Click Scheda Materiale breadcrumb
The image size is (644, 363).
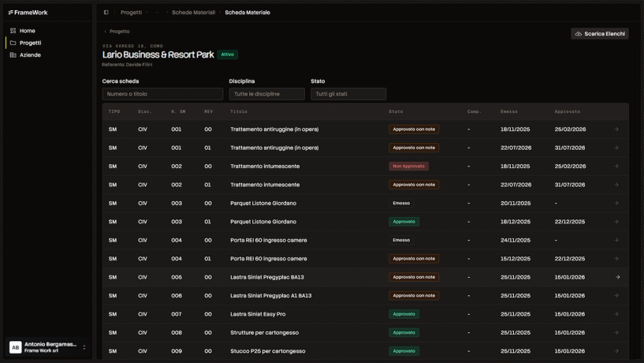pyautogui.click(x=248, y=13)
